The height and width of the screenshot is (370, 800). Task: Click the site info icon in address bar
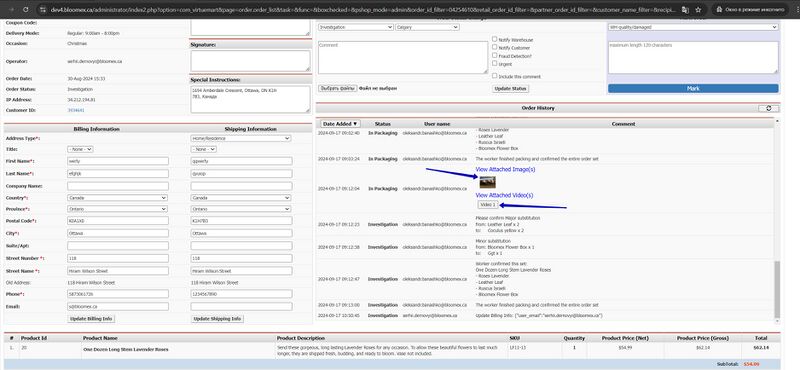tap(43, 10)
